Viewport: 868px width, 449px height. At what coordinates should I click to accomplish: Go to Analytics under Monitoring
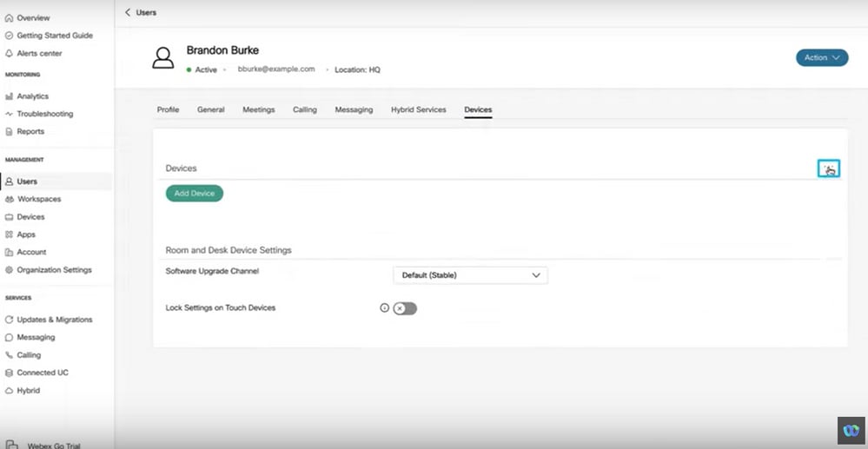[27, 96]
